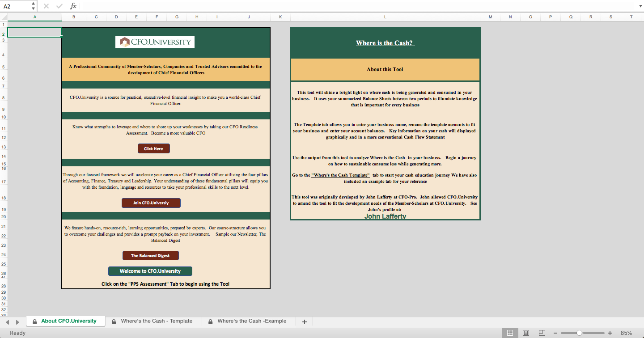This screenshot has height=338, width=644.
Task: Open the Where is the Cash? link
Action: tap(385, 43)
